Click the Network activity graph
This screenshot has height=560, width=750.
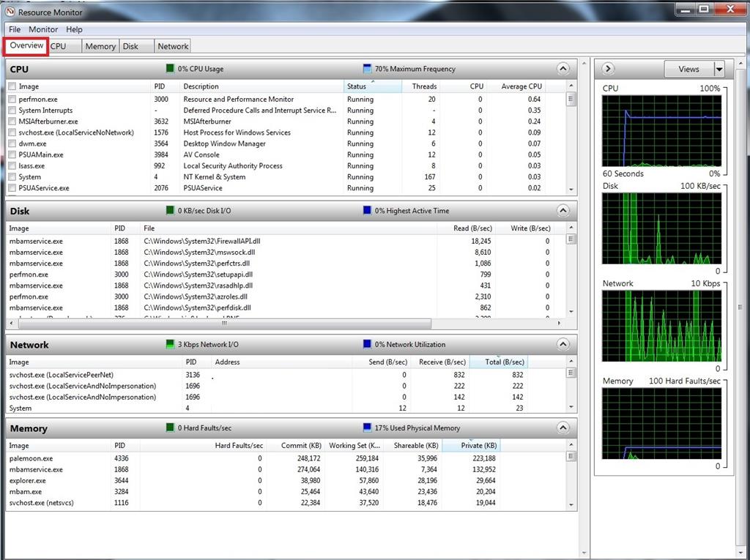pos(661,326)
